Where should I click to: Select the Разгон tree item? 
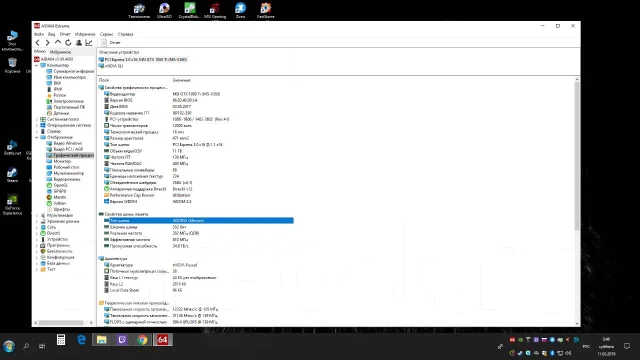pyautogui.click(x=56, y=95)
